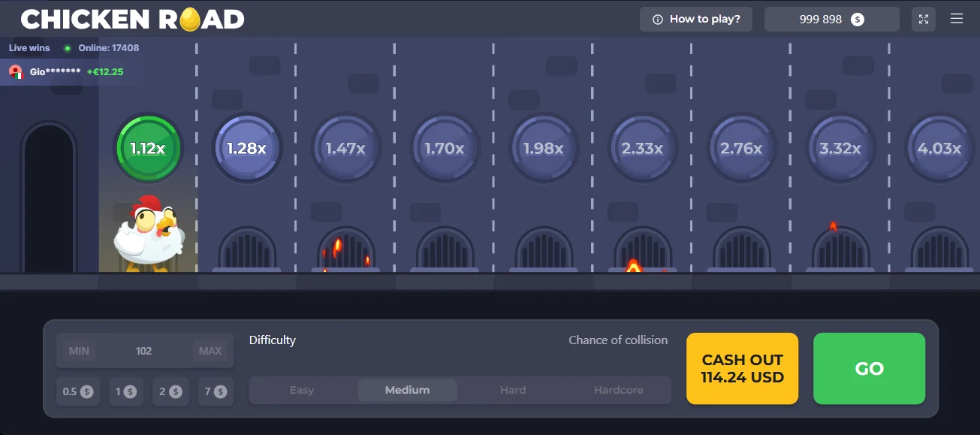
Task: Pick the 7 dollar quick bet
Action: pyautogui.click(x=216, y=391)
